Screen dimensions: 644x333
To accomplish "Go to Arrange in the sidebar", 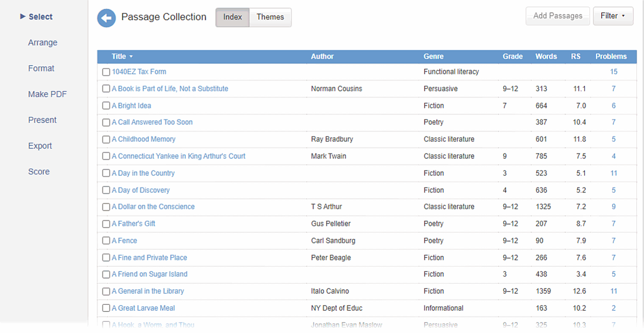I will pos(43,43).
